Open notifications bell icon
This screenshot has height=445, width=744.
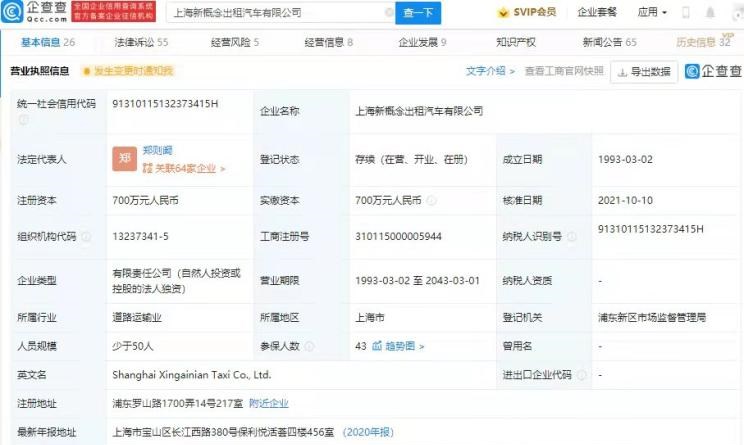[x=710, y=12]
